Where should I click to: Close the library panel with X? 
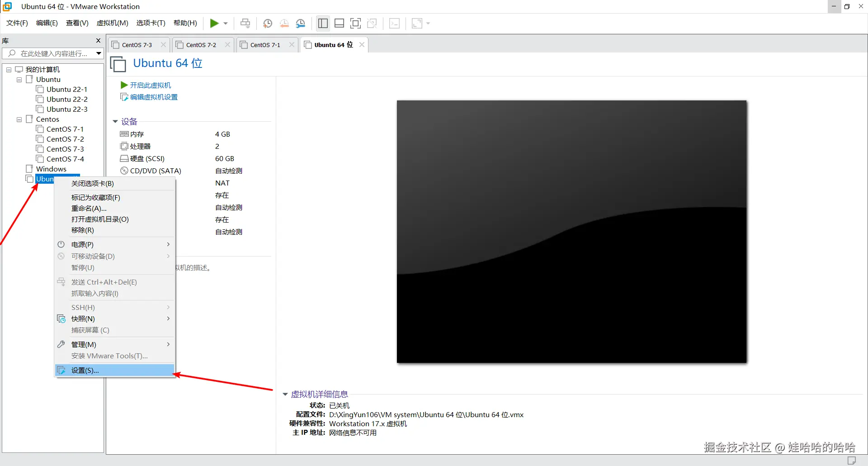click(x=98, y=41)
